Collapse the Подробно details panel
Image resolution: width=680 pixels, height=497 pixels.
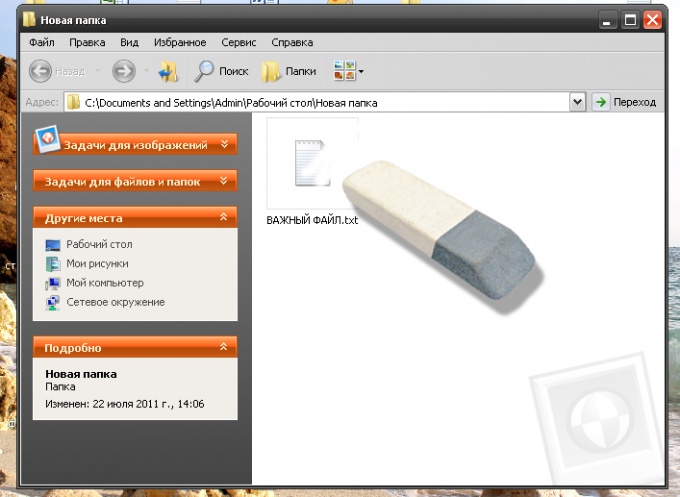pos(135,347)
